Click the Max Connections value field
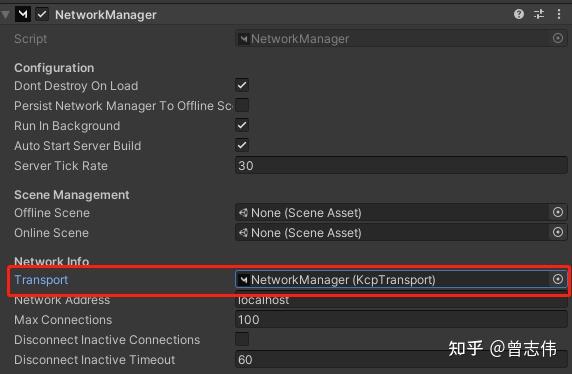 pos(401,320)
